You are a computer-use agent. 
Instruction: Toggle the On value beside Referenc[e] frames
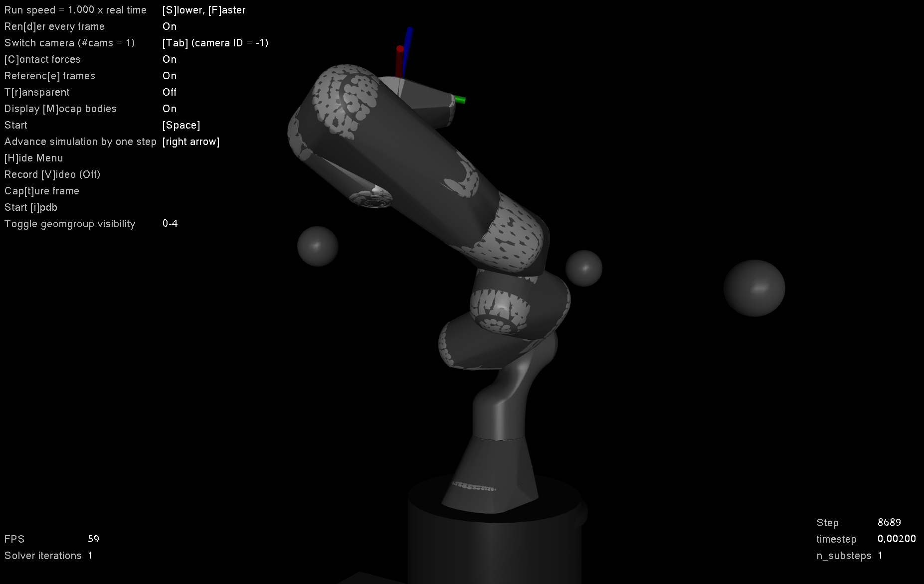pyautogui.click(x=170, y=76)
